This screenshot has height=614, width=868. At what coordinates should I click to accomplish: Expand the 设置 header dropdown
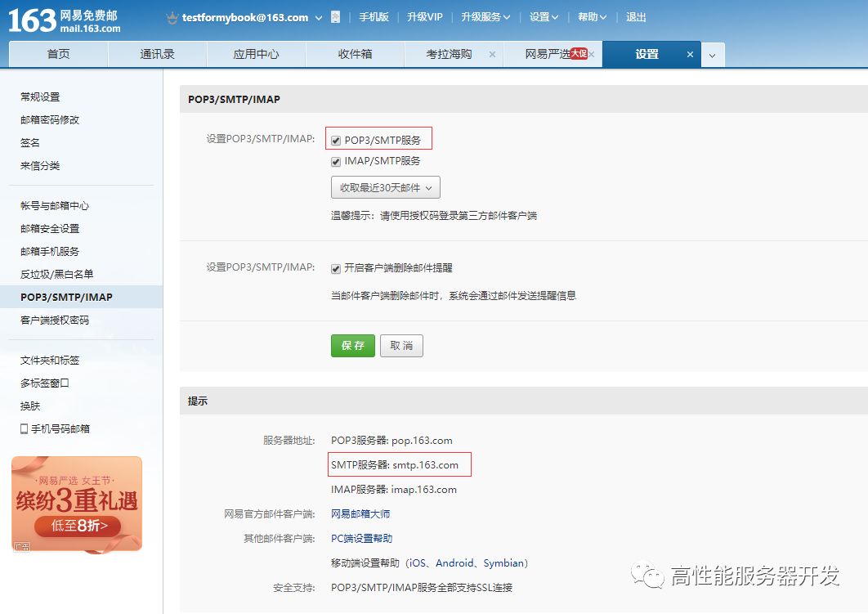[544, 17]
